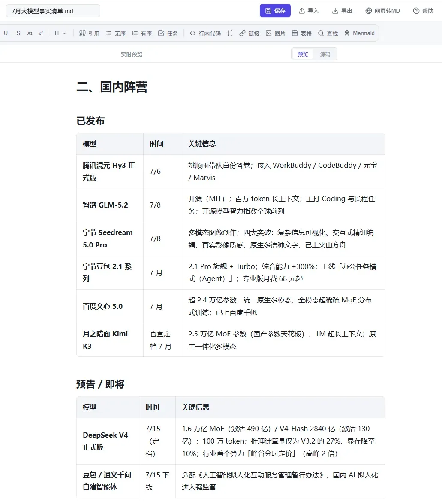The width and height of the screenshot is (442, 504).
Task: Select the cell 智谱 GLM-5.2
Action: [x=110, y=205]
